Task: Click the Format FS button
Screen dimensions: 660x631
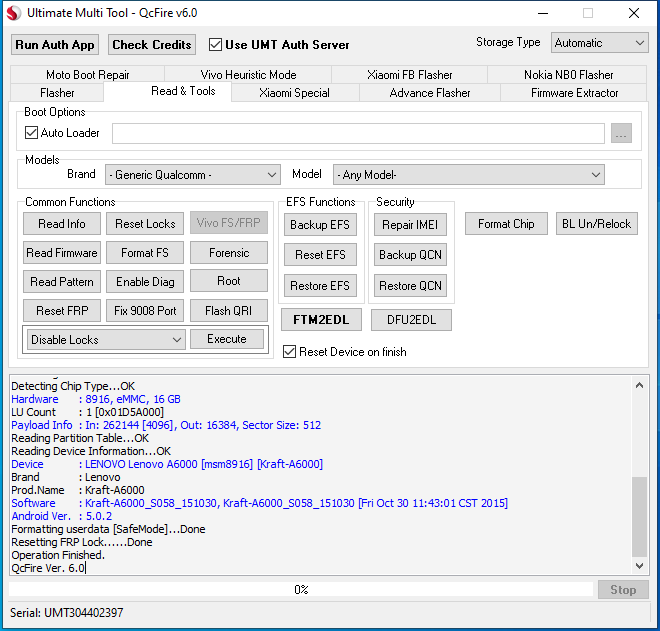Action: click(x=145, y=253)
